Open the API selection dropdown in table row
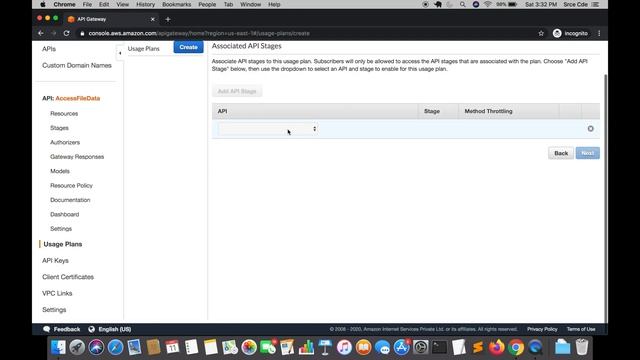Viewport: 640px width, 360px height. point(268,129)
